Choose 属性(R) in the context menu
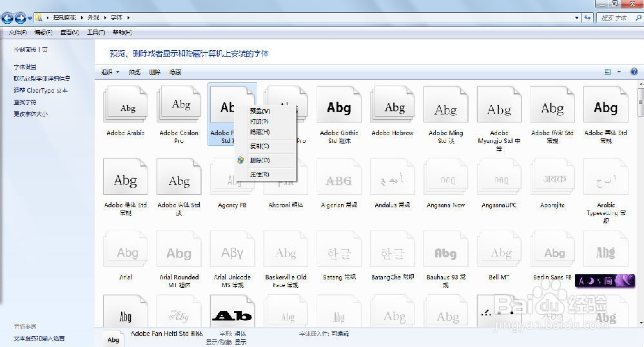The image size is (644, 347). pos(266,174)
